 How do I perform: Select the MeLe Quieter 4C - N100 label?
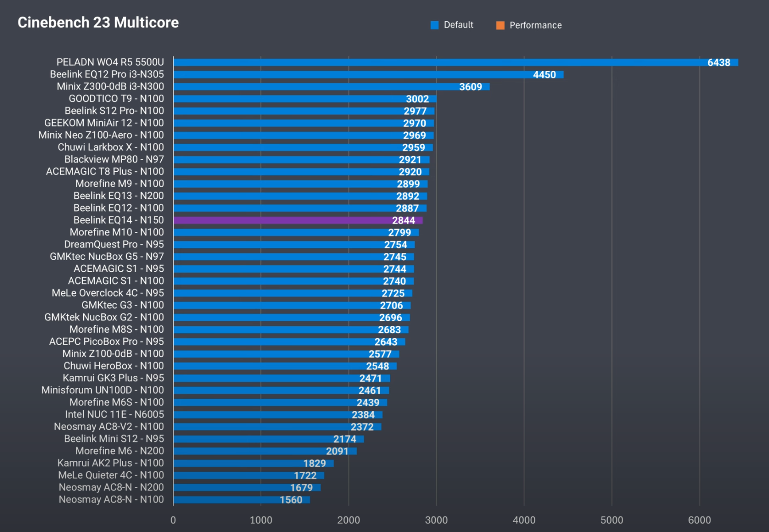111,475
